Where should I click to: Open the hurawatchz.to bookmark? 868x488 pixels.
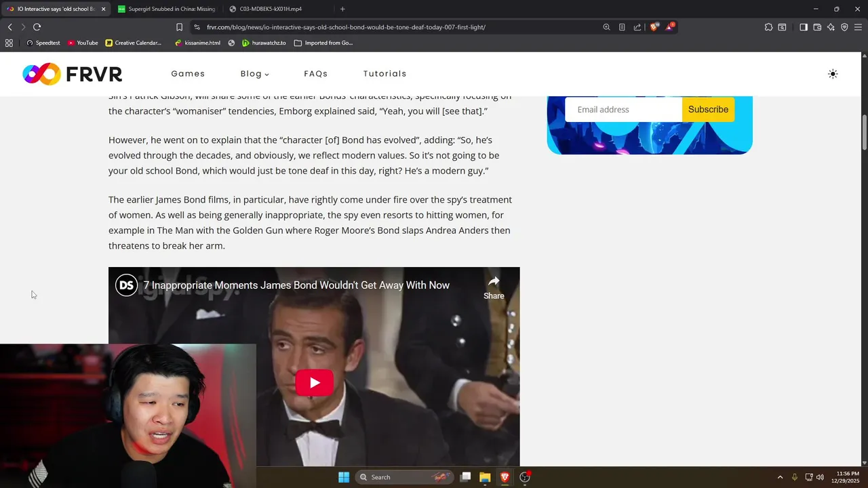(264, 43)
